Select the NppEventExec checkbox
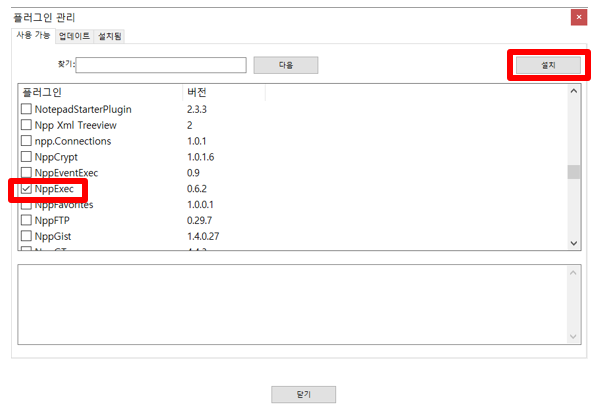This screenshot has height=414, width=612. [26, 172]
